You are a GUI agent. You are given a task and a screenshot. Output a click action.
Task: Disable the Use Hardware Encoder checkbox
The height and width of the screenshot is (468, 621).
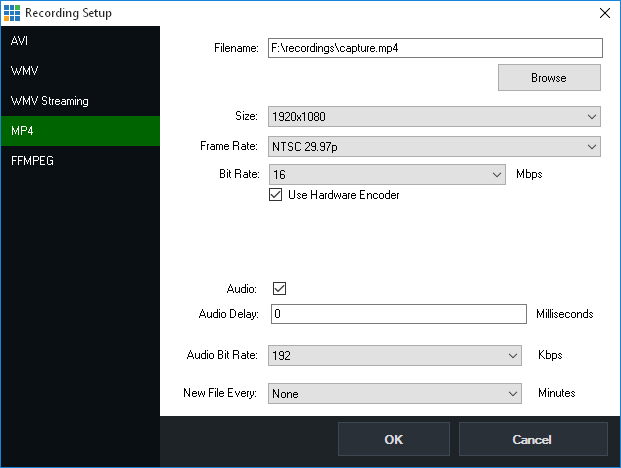click(x=277, y=196)
